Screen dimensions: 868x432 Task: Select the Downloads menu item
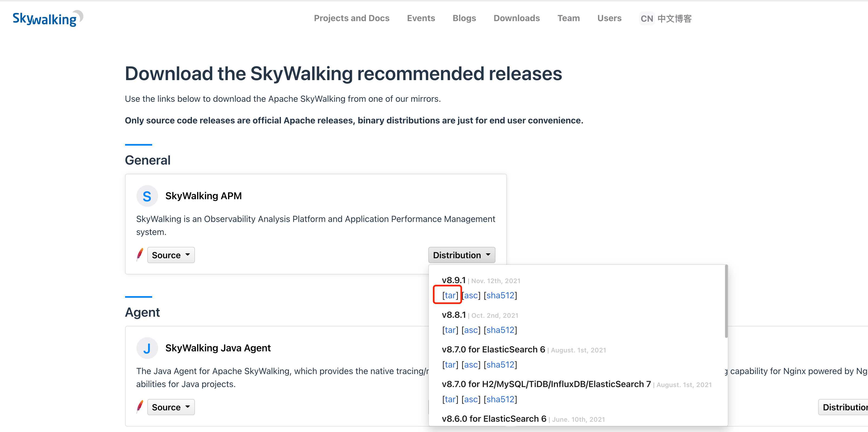517,18
